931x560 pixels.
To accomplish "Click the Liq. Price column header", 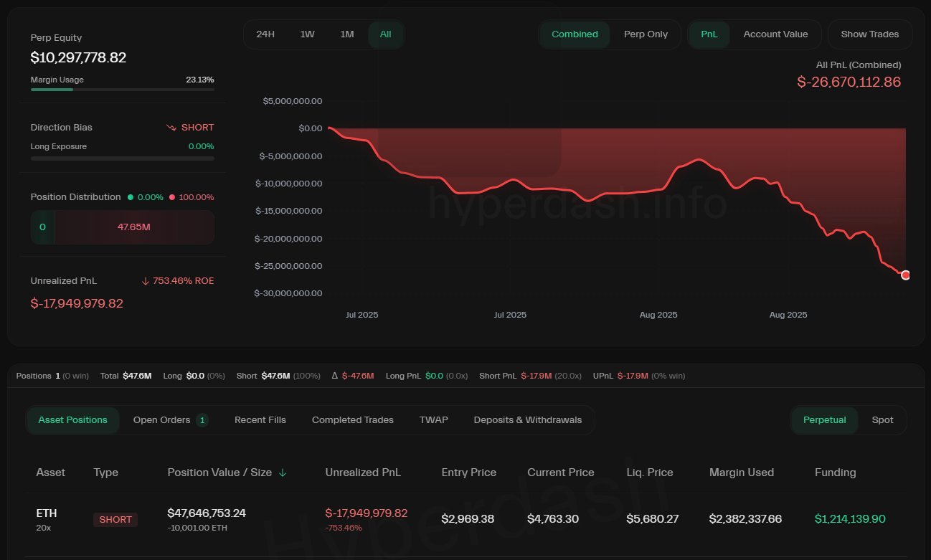I will [650, 473].
